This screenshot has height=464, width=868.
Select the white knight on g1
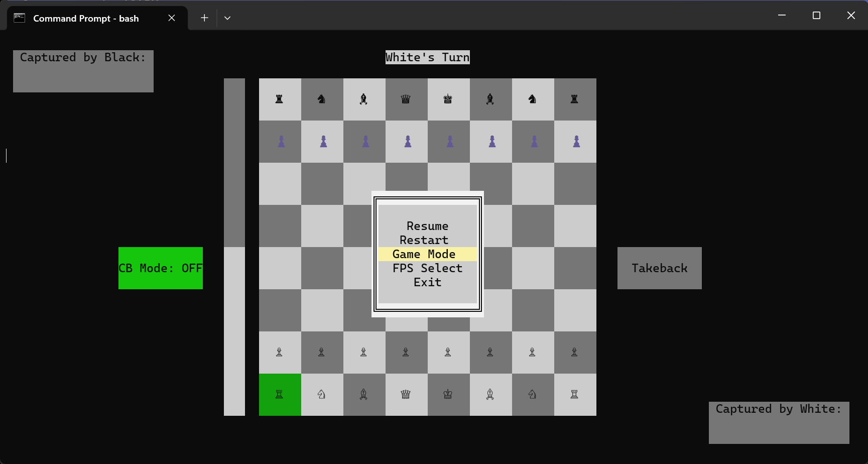[533, 395]
